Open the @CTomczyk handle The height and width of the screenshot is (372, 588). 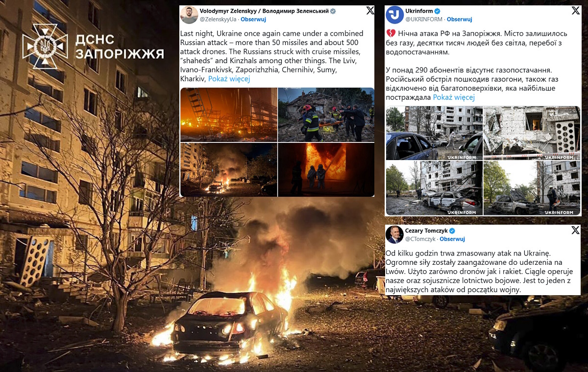(x=419, y=239)
